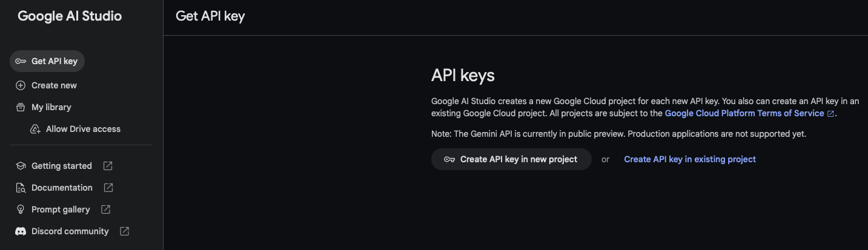Screen dimensions: 868x250
Task: Select the Get API key sidebar menu label
Action: [55, 61]
